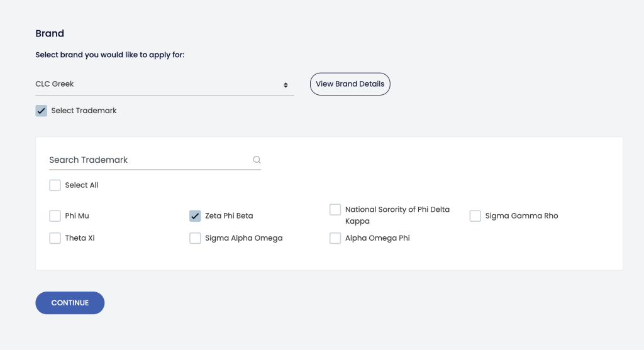The image size is (644, 350).
Task: Click the CONTINUE button
Action: coord(70,303)
